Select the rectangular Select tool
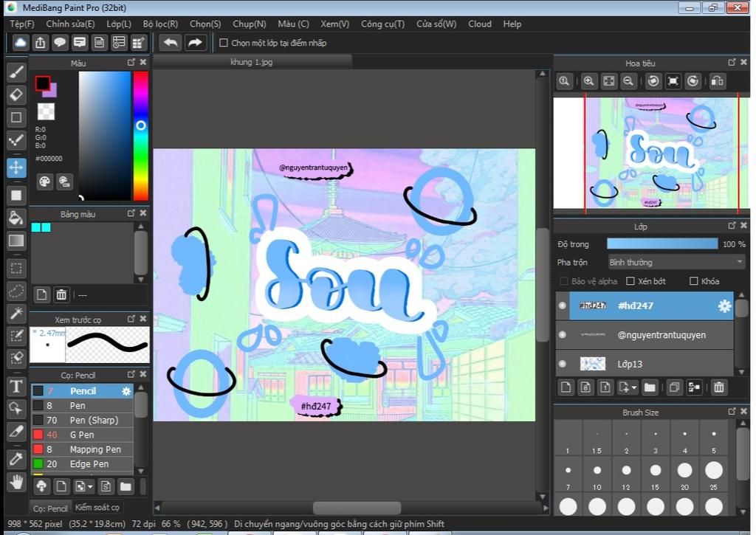The image size is (756, 535). 16,269
